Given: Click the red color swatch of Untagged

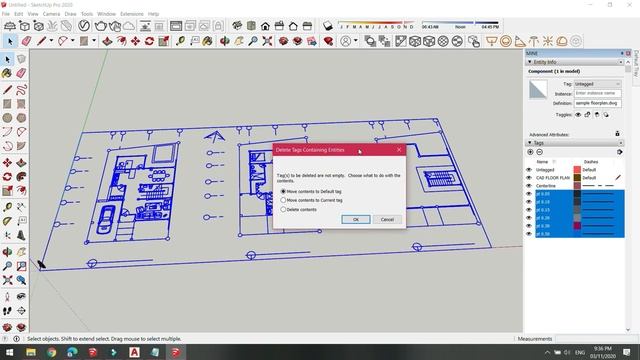Looking at the screenshot, I should 577,170.
